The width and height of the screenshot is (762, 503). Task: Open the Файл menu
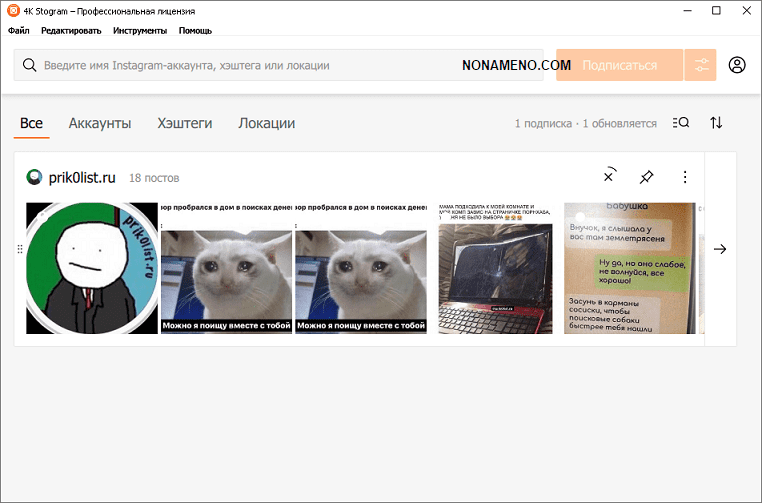tap(18, 30)
